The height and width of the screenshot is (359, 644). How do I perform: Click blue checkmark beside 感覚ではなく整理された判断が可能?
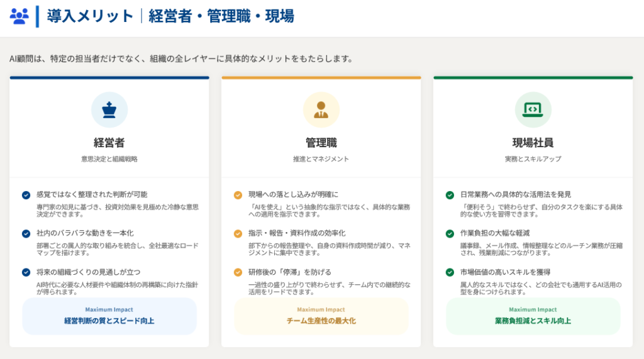(x=26, y=195)
